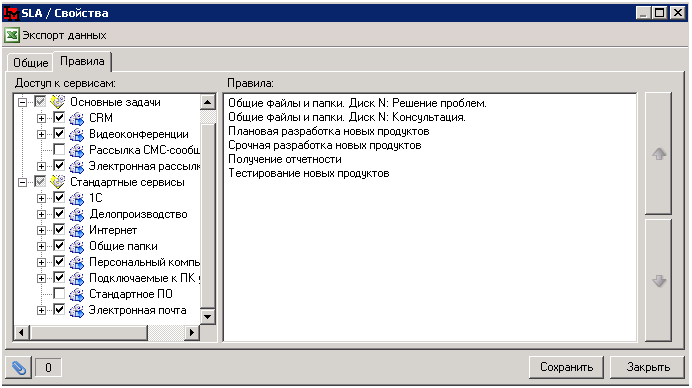The height and width of the screenshot is (388, 692).
Task: Expand the Электронная почта tree node
Action: tap(41, 310)
